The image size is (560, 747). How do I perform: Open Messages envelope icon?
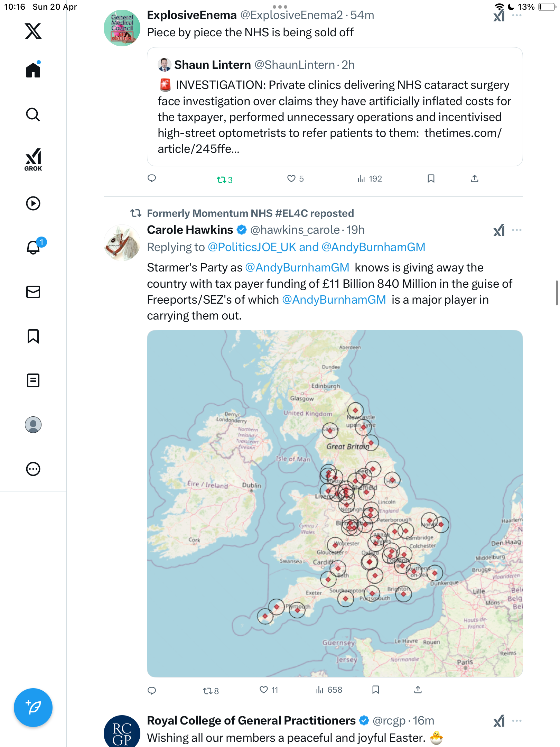33,292
